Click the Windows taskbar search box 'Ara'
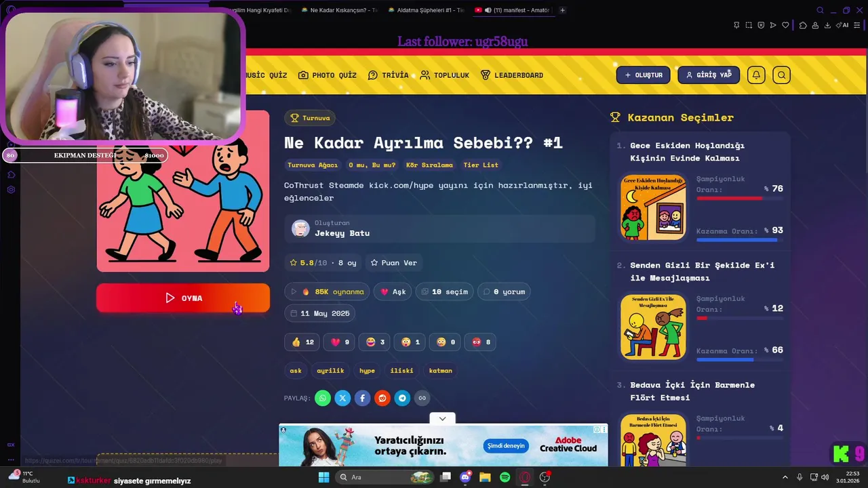Viewport: 868px width, 488px height. (385, 477)
